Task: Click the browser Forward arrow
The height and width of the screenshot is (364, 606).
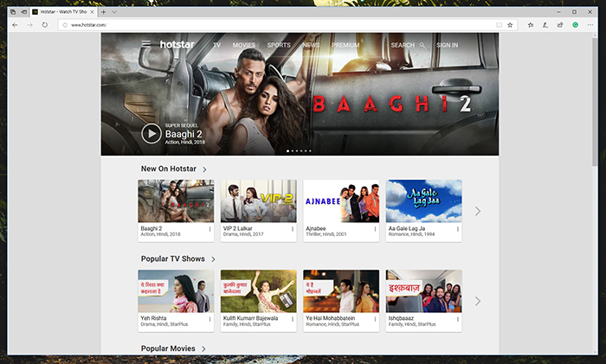Action: point(29,25)
